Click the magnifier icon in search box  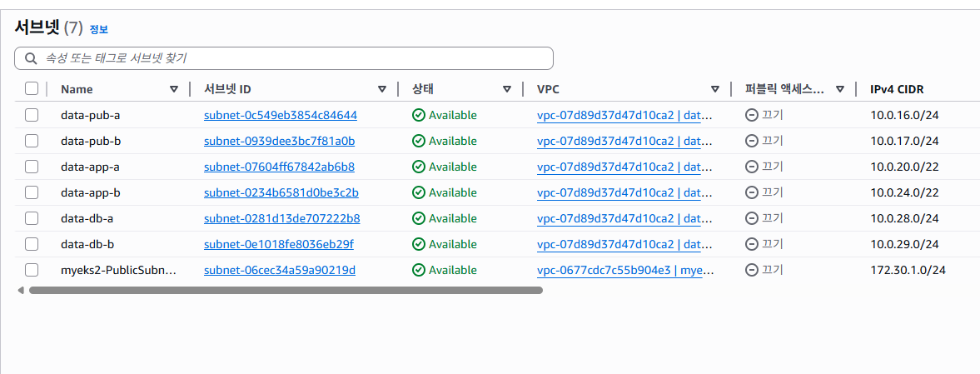click(x=31, y=59)
